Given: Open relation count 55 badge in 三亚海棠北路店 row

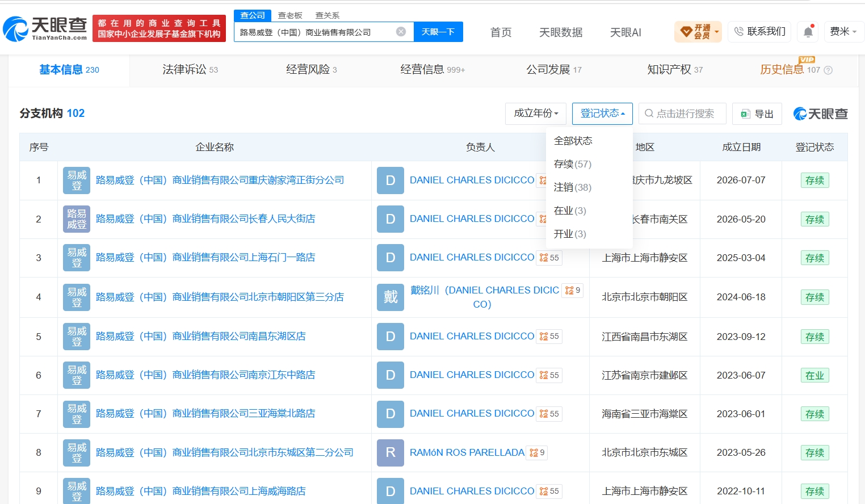Looking at the screenshot, I should [549, 414].
